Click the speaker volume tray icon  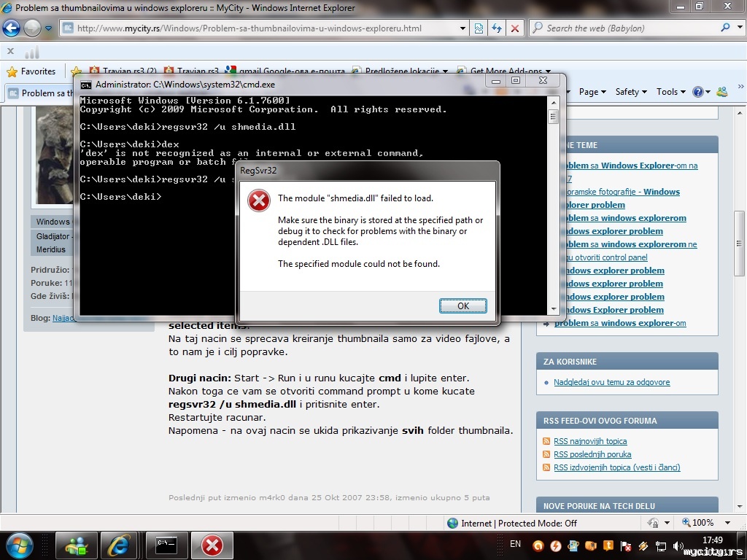click(x=678, y=545)
